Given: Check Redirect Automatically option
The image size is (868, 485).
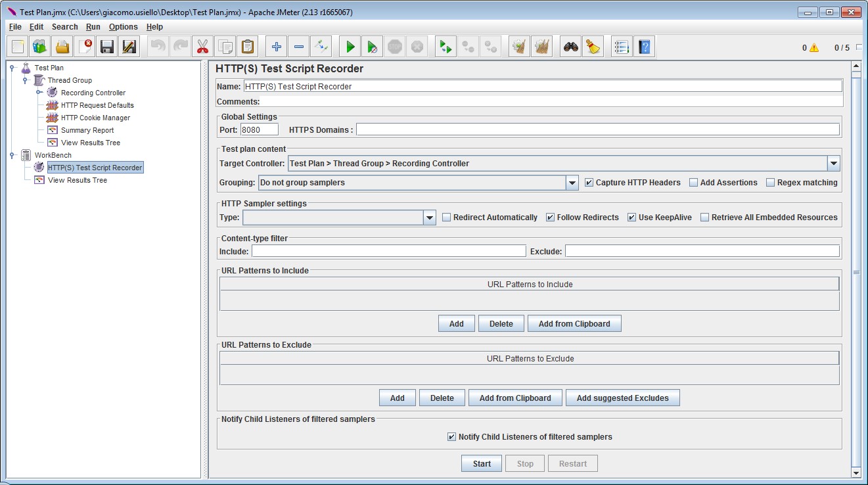Looking at the screenshot, I should point(447,218).
